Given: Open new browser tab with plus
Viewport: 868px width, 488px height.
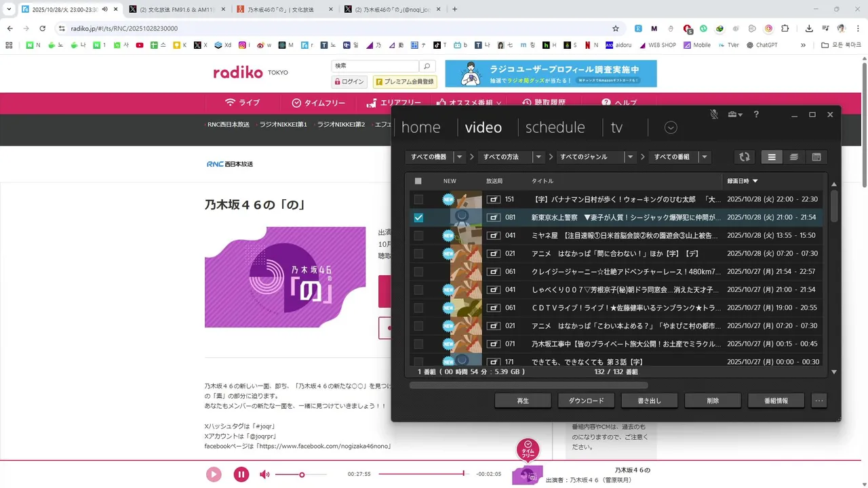Looking at the screenshot, I should (454, 9).
